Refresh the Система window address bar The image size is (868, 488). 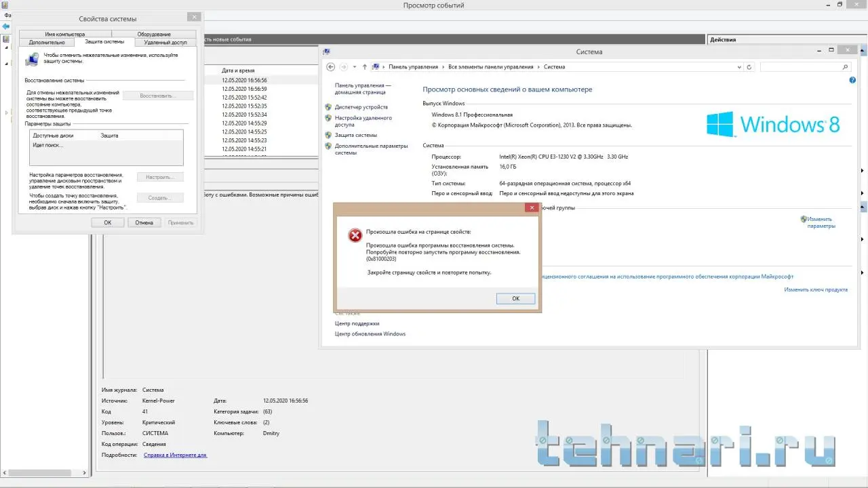tap(749, 67)
